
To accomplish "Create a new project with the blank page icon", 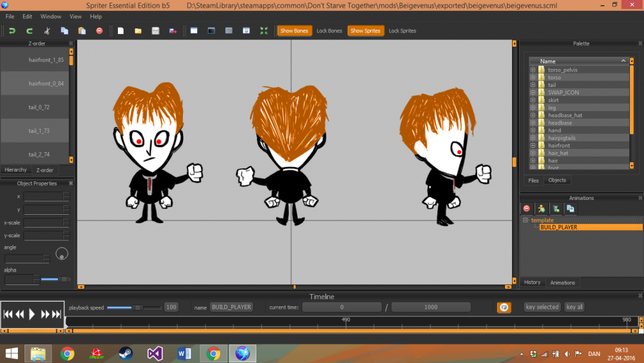I will coord(121,31).
